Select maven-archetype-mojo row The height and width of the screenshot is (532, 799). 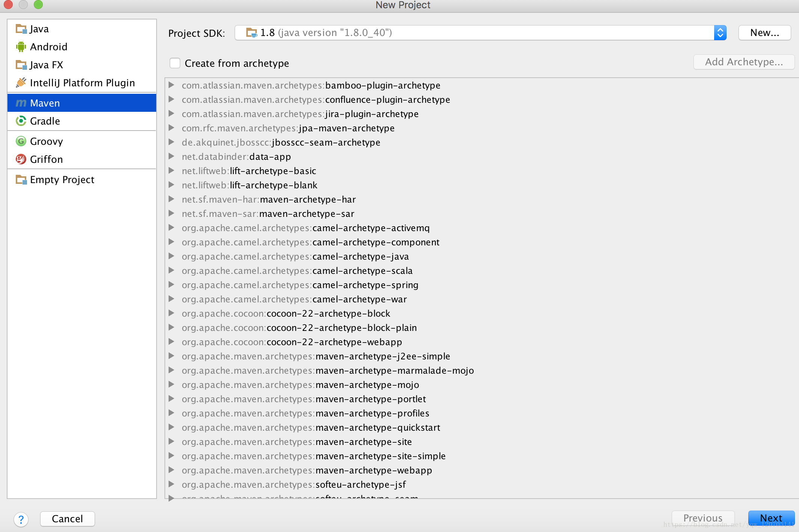pos(481,385)
